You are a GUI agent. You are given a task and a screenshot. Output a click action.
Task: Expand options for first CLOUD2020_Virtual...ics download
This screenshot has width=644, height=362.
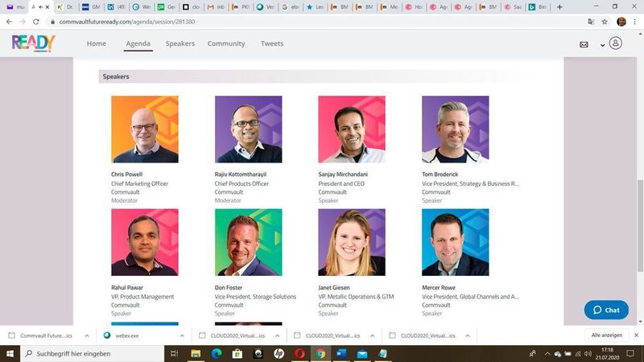[x=277, y=335]
